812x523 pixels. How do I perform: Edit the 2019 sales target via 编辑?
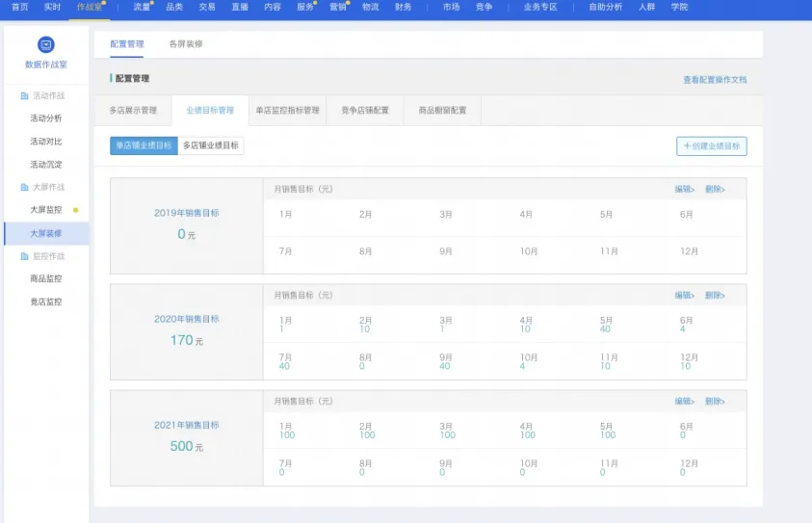(x=684, y=189)
